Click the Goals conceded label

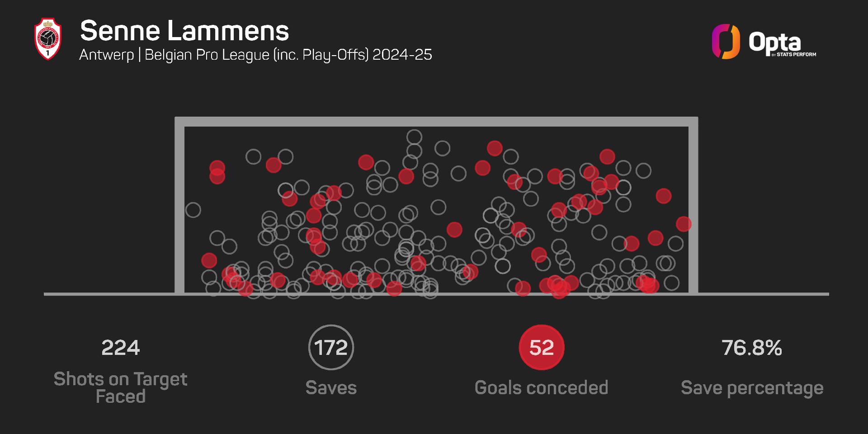coord(542,387)
